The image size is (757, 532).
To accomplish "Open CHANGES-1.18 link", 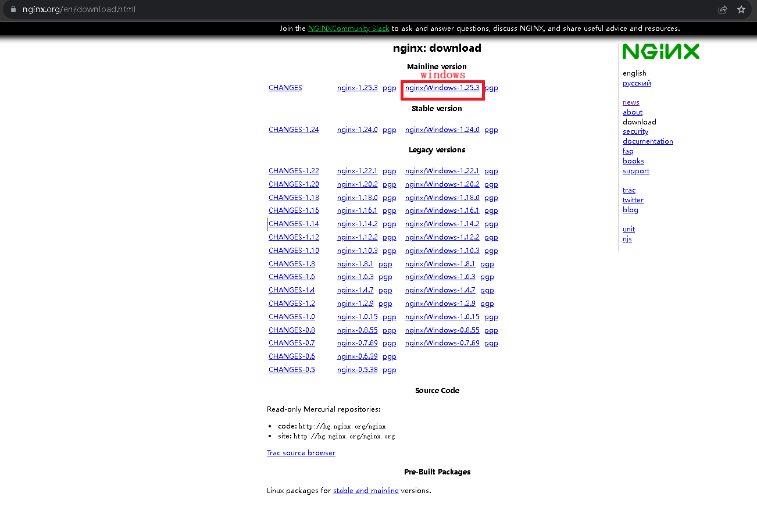I will tap(294, 198).
